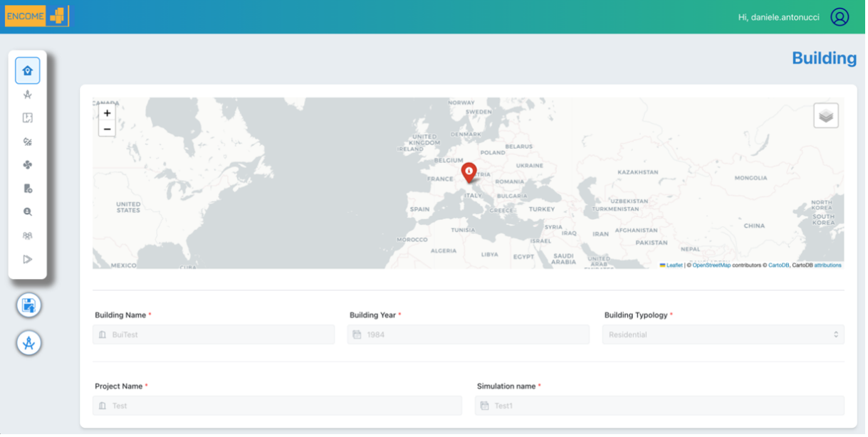
Task: Click the red location marker on map
Action: click(x=469, y=172)
